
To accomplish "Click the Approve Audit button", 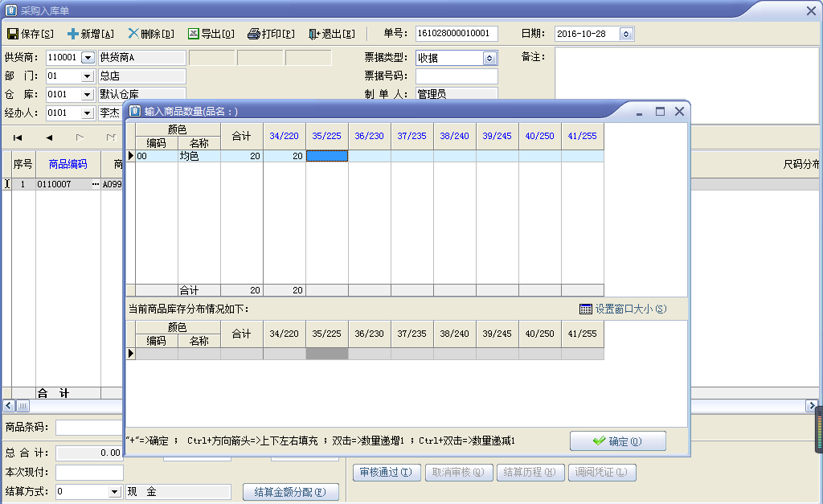I will (387, 473).
